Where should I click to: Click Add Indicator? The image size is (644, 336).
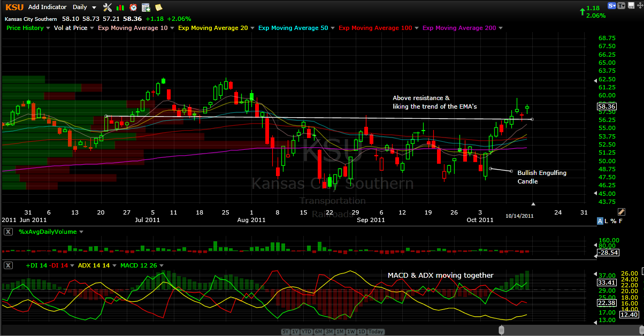tap(47, 7)
